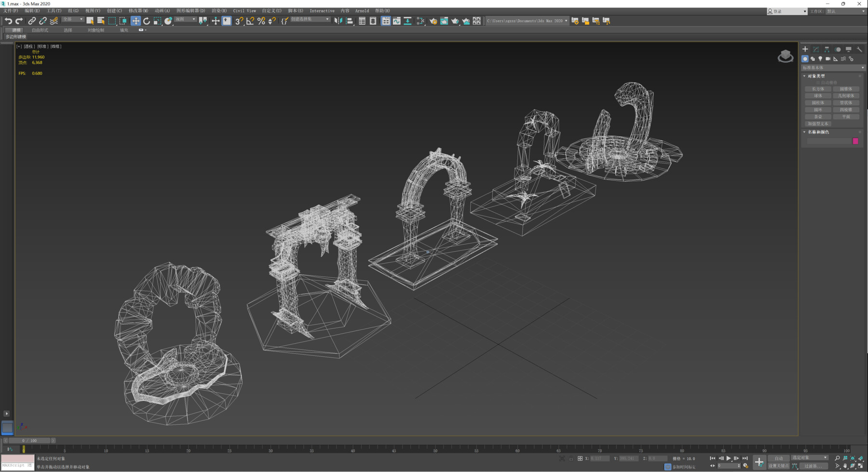
Task: Open the 全部 selection filter dropdown
Action: tap(72, 20)
